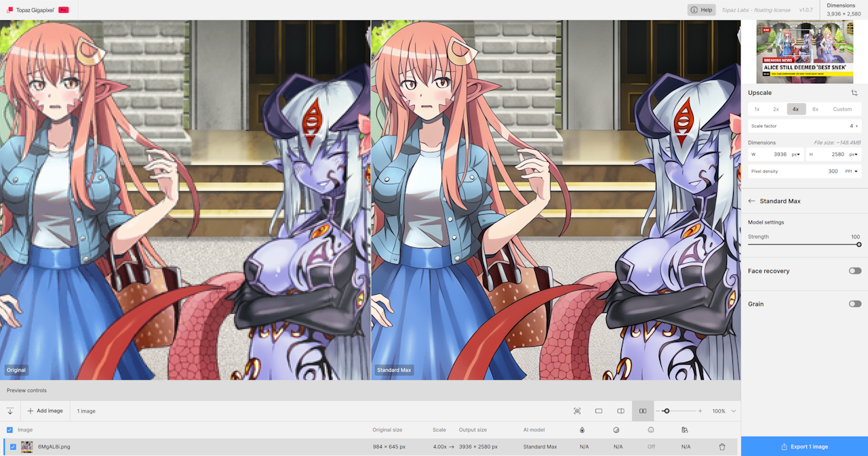Click the crop icon beside Upscale
The height and width of the screenshot is (456, 868).
[x=854, y=93]
